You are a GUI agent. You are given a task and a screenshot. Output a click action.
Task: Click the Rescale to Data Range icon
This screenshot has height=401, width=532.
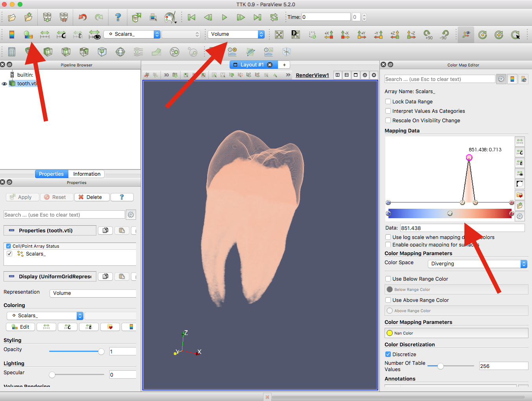point(45,35)
